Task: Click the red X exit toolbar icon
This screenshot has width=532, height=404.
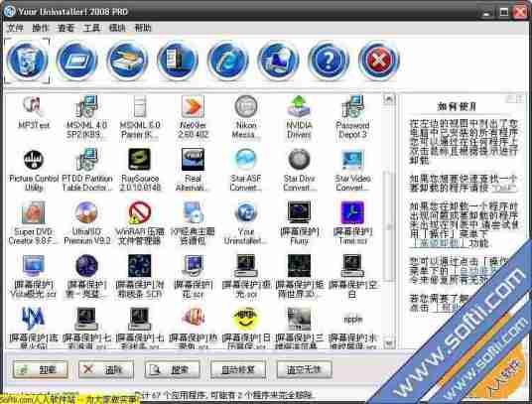Action: click(378, 61)
